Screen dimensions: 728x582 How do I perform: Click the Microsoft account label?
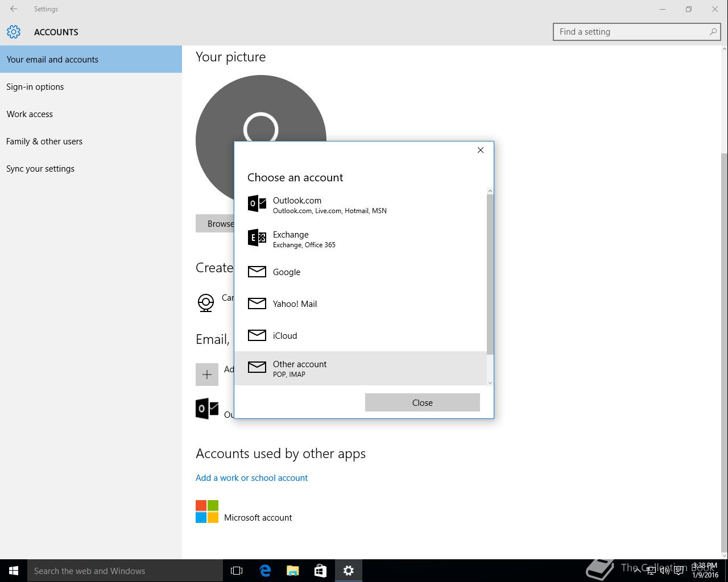click(258, 517)
